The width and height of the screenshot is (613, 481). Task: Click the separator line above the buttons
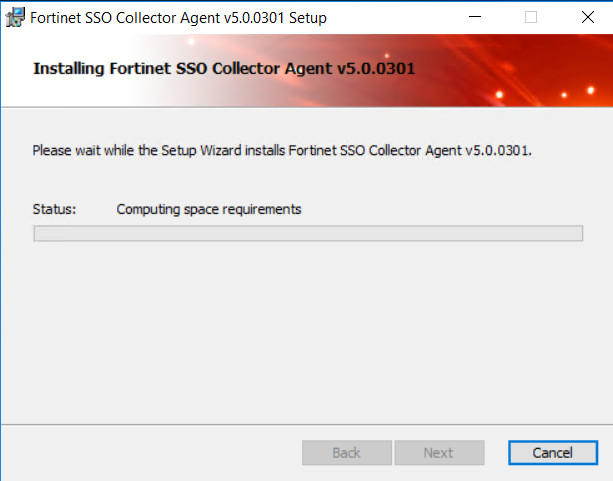(306, 424)
